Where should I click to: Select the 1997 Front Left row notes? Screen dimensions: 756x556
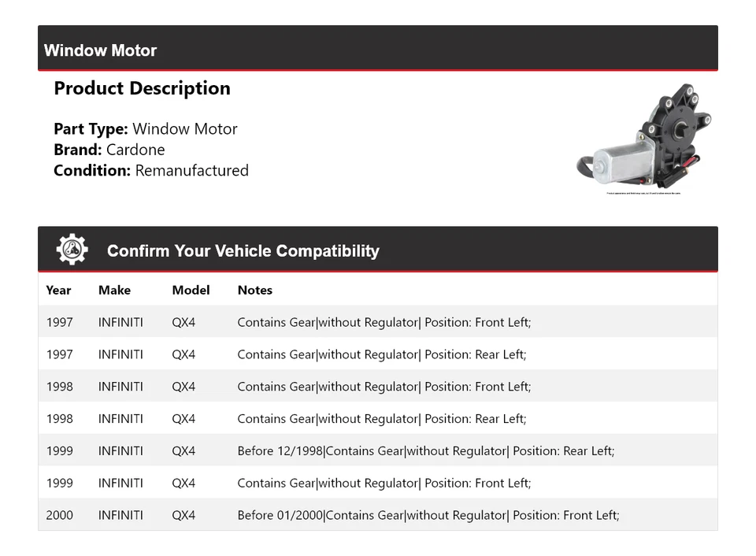click(384, 322)
